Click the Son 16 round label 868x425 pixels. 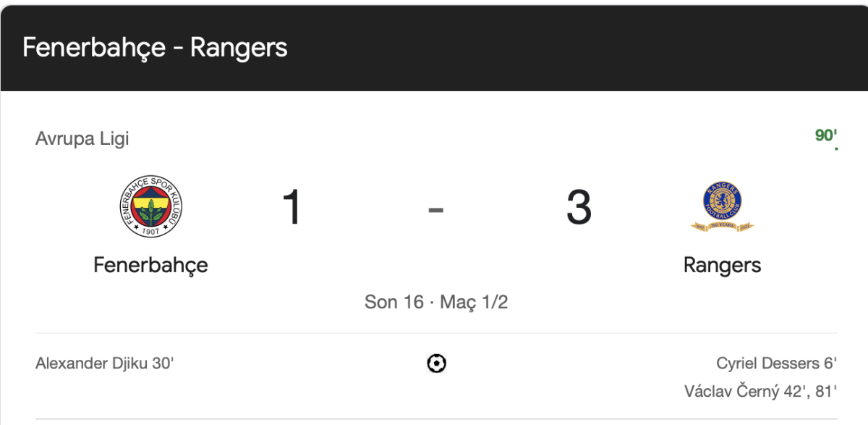click(393, 302)
